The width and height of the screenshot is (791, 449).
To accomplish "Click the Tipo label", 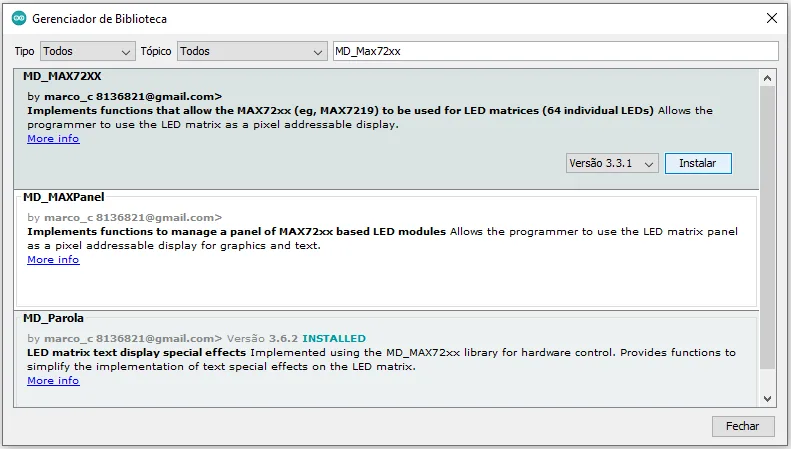I will coord(24,51).
